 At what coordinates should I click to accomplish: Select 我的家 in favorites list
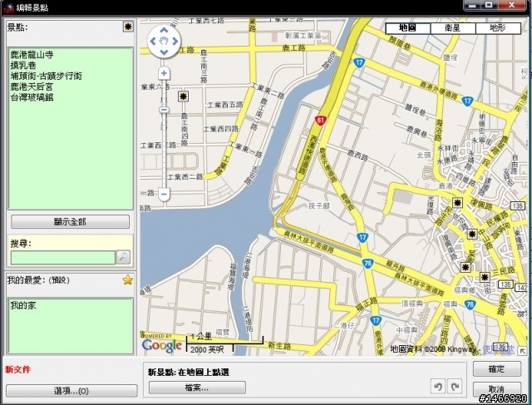click(23, 305)
